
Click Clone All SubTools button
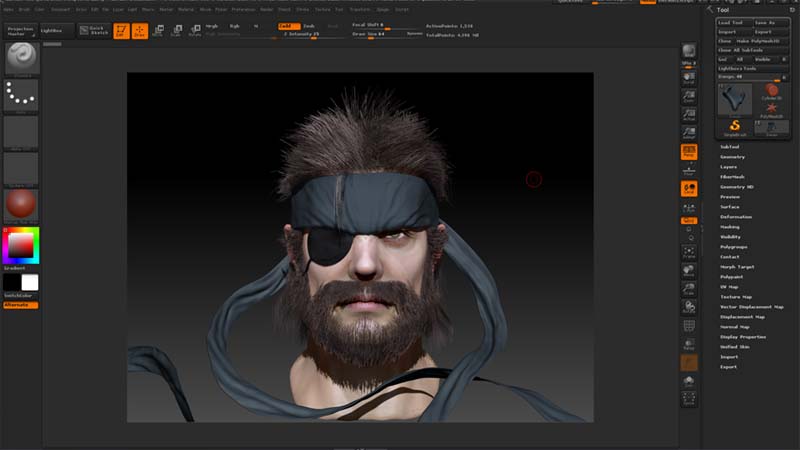753,50
